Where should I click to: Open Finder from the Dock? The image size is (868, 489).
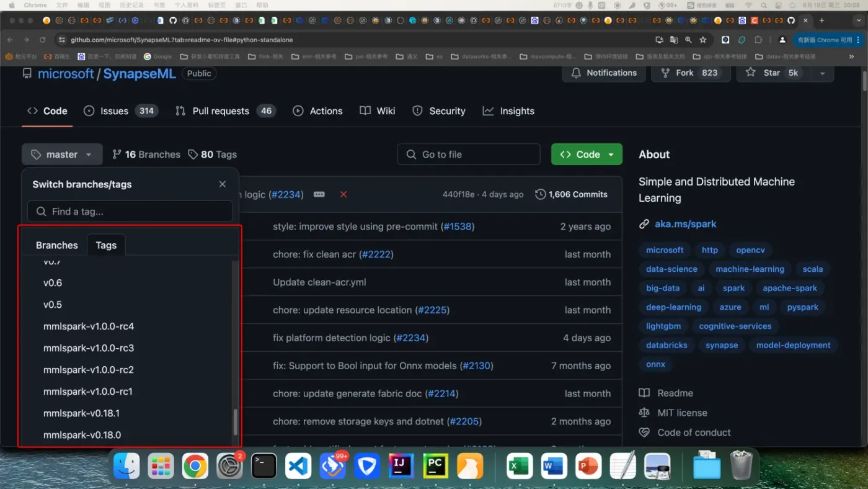pyautogui.click(x=126, y=465)
